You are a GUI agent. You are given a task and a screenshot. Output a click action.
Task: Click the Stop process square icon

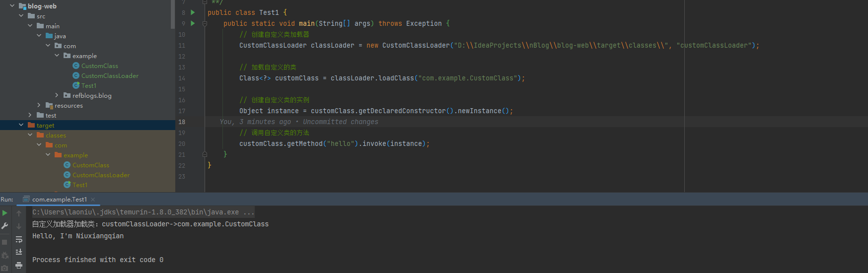click(5, 242)
